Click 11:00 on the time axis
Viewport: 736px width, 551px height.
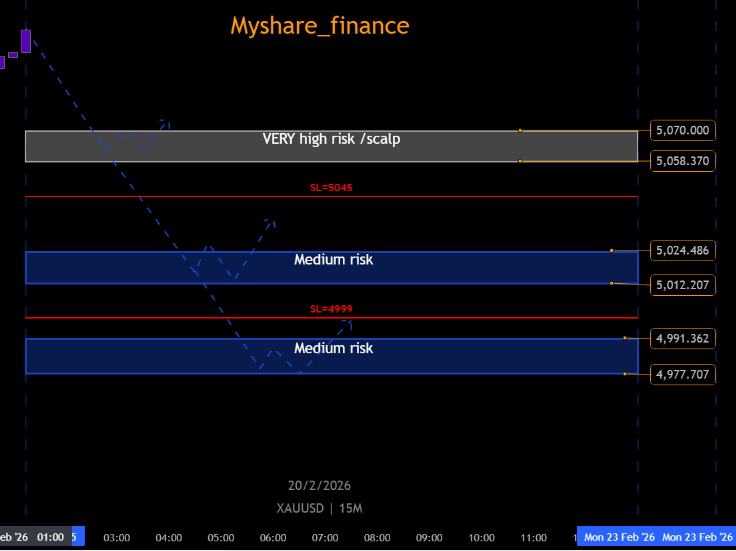pyautogui.click(x=533, y=537)
